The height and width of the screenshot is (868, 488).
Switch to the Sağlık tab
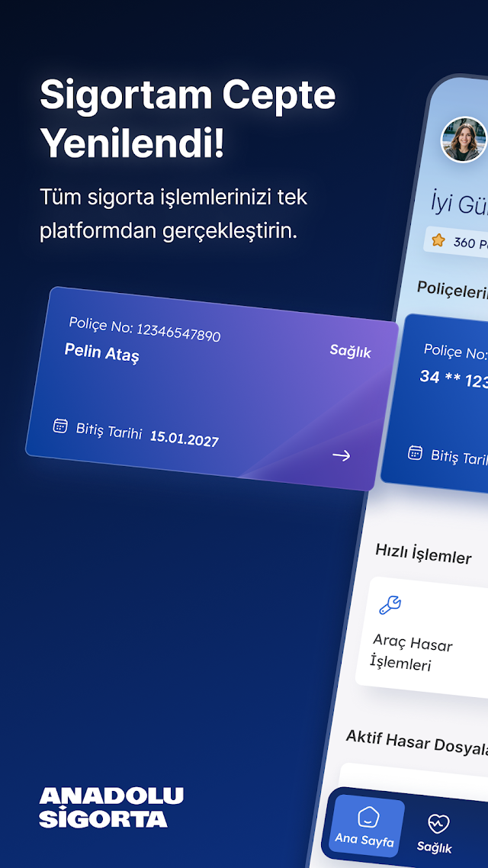tap(435, 834)
